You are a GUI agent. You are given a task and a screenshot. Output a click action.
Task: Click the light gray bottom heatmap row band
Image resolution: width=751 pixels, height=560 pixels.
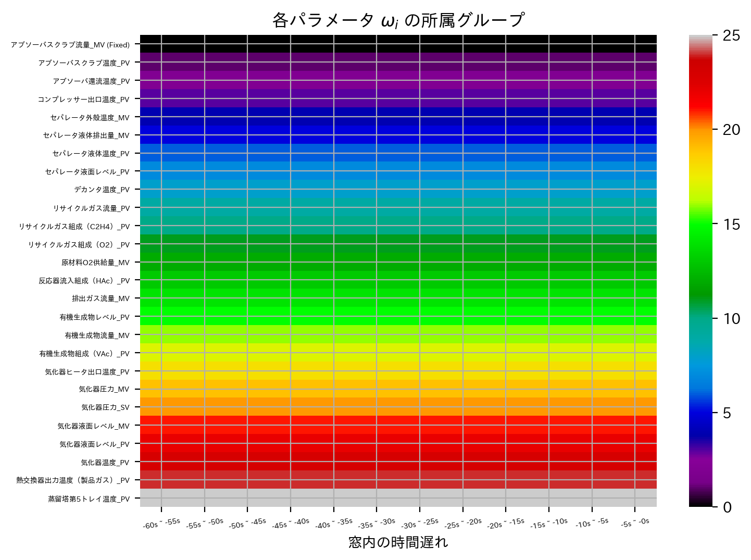click(x=398, y=498)
